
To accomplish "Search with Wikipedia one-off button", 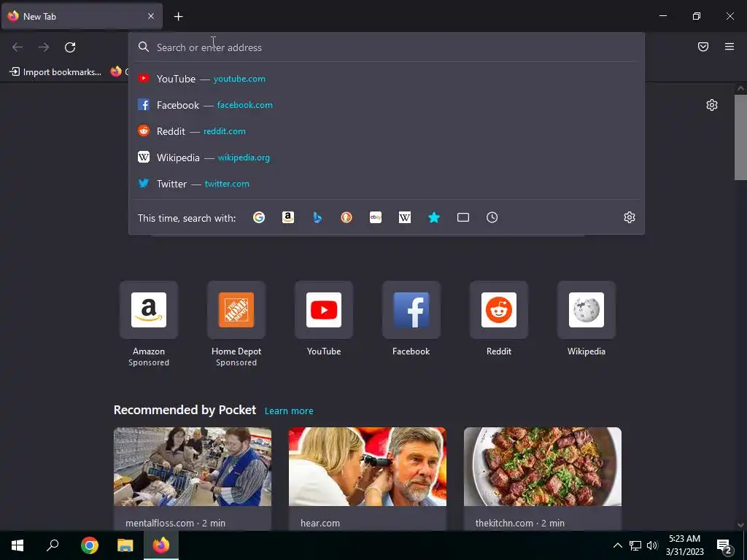I will (404, 217).
